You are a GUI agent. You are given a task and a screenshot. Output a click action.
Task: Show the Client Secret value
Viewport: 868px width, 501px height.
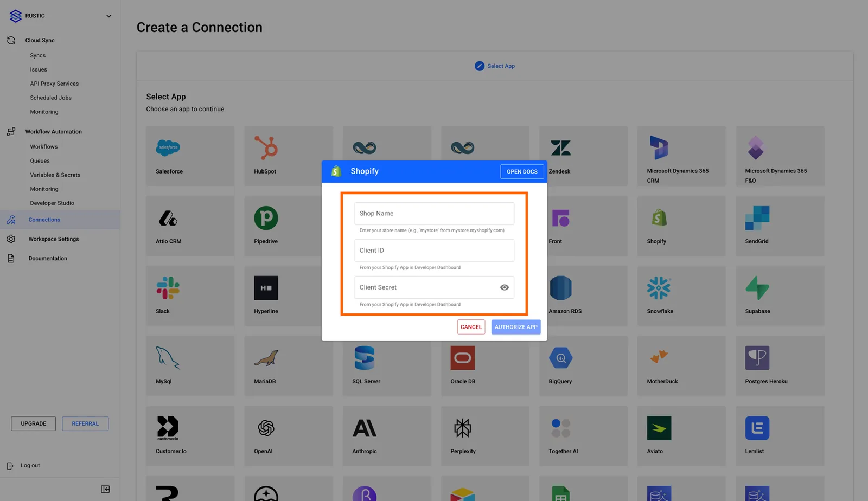click(504, 287)
